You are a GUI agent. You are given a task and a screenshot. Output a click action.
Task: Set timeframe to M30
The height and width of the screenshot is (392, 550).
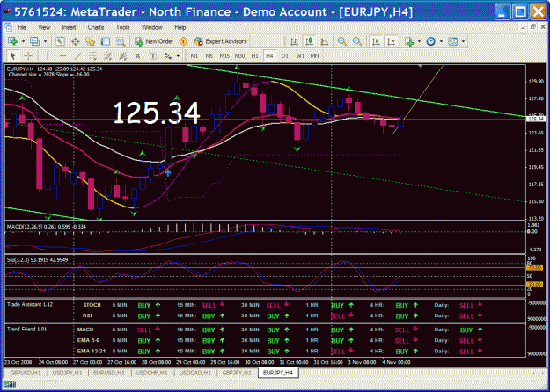pos(239,56)
